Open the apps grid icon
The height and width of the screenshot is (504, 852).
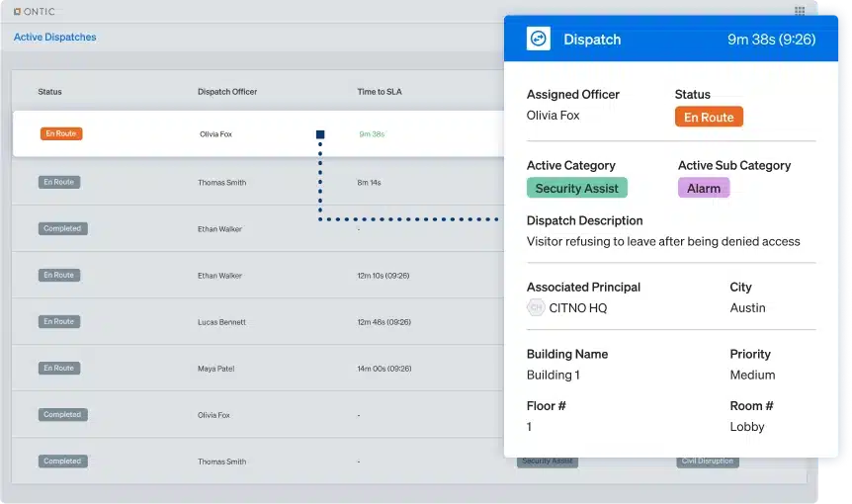pyautogui.click(x=800, y=11)
